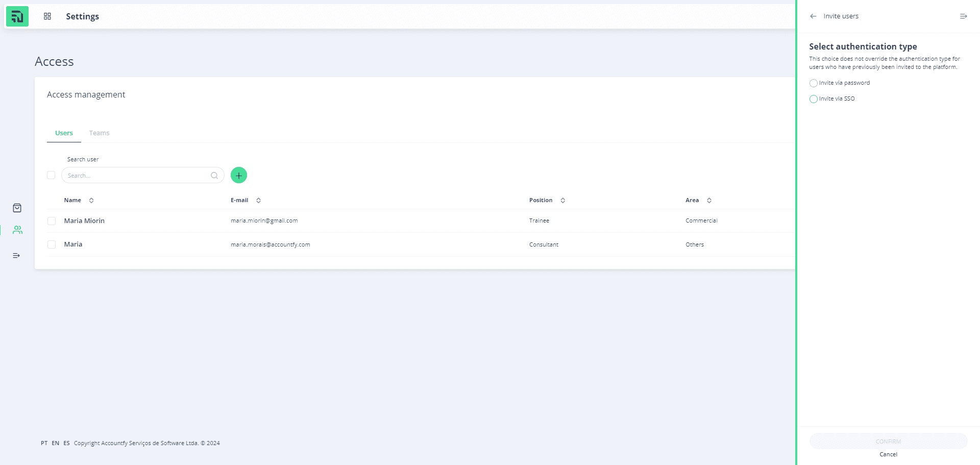The image size is (980, 465).
Task: Click the name Maria Miorin
Action: click(x=84, y=221)
